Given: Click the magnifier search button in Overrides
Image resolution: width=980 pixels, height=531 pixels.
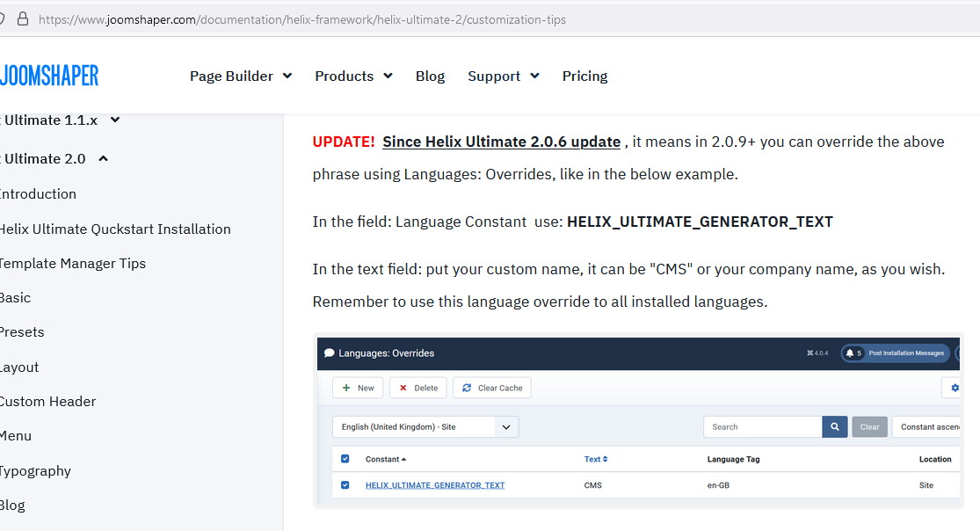Looking at the screenshot, I should point(834,426).
